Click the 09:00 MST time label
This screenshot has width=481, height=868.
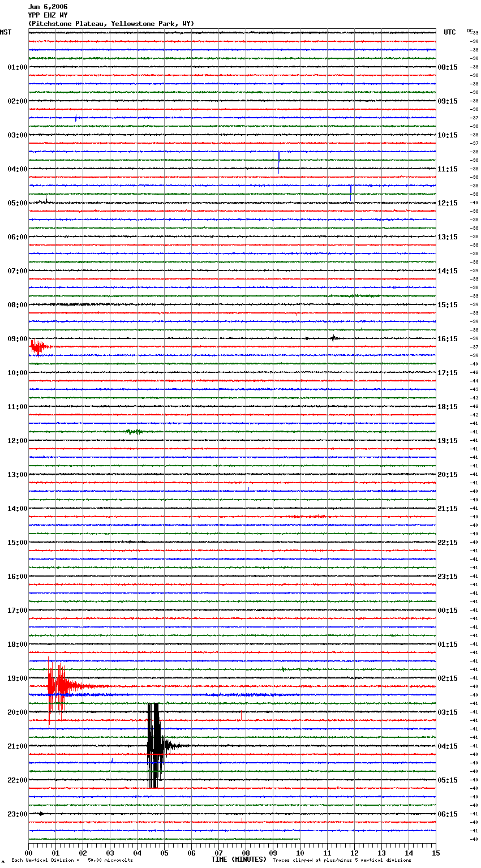coord(17,339)
